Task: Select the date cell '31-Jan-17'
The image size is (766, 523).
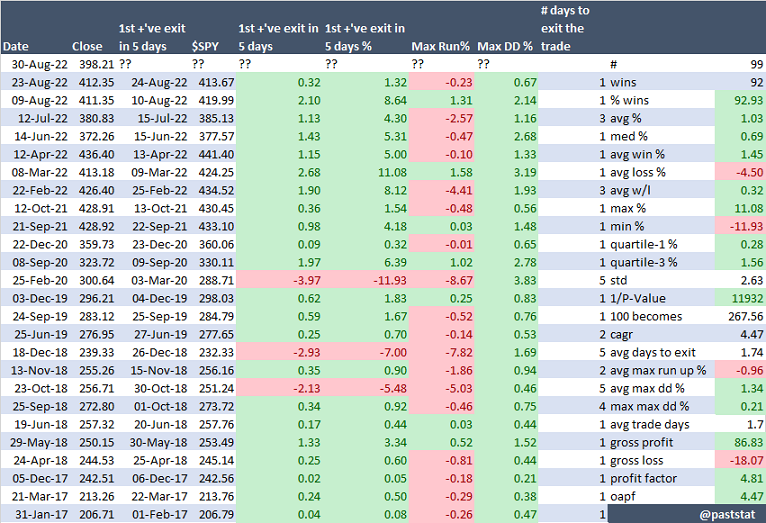Action: tap(41, 515)
